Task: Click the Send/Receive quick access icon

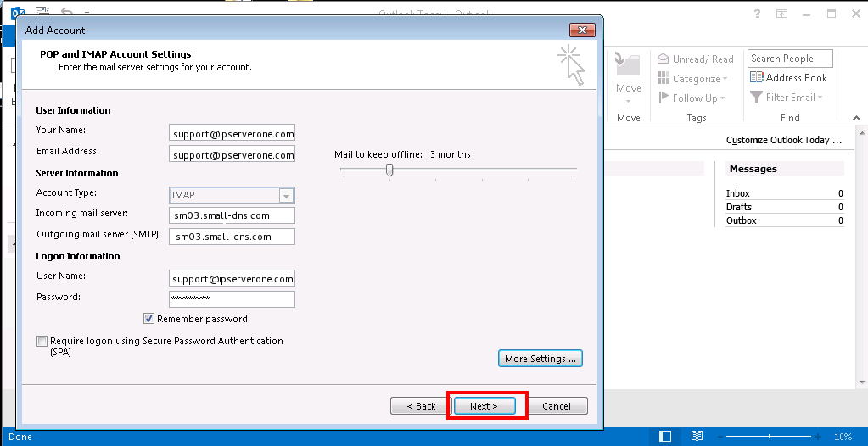Action: tap(42, 11)
